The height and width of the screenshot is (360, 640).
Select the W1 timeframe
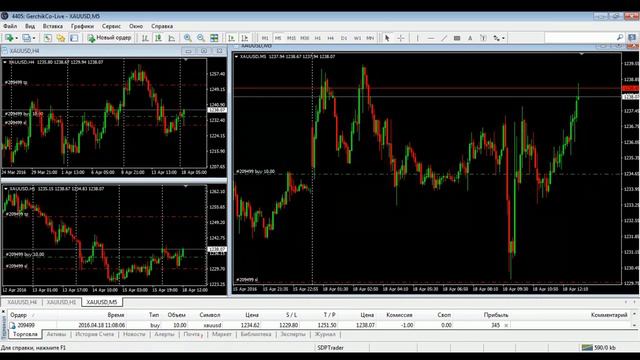(357, 38)
